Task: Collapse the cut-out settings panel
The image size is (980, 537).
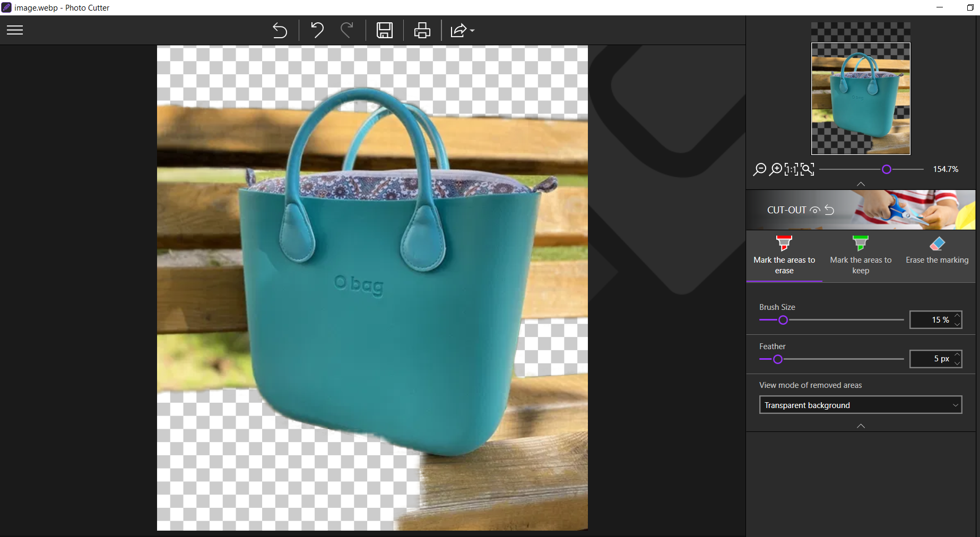Action: [861, 426]
